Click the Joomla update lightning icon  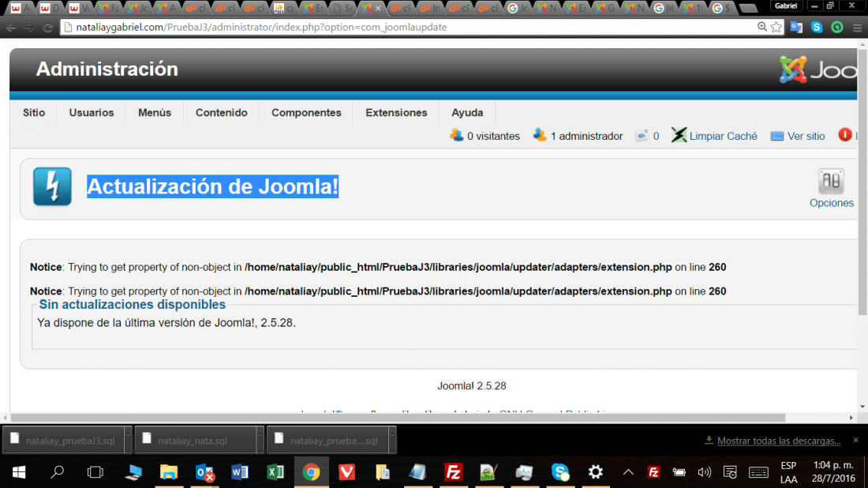52,186
